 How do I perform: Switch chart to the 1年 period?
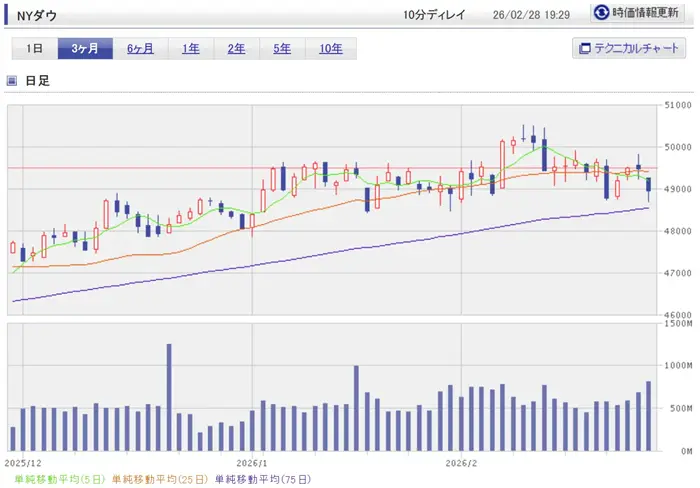coord(190,48)
